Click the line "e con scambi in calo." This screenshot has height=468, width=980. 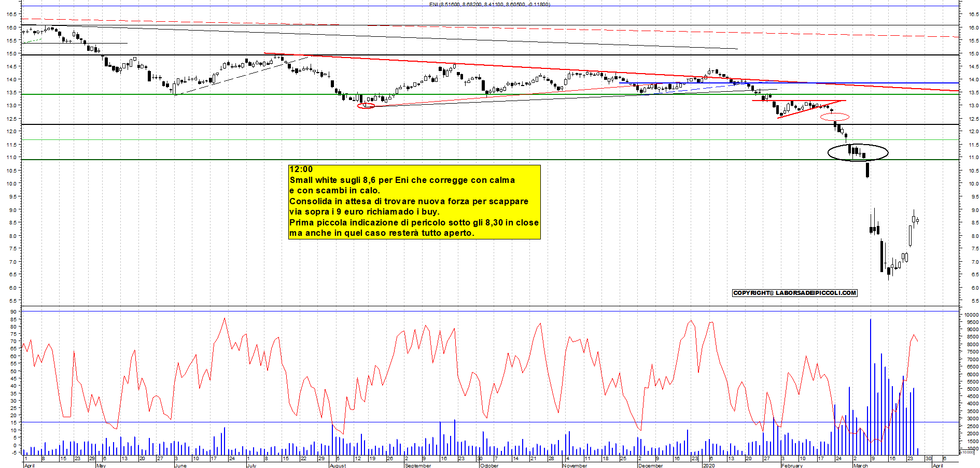[x=334, y=190]
